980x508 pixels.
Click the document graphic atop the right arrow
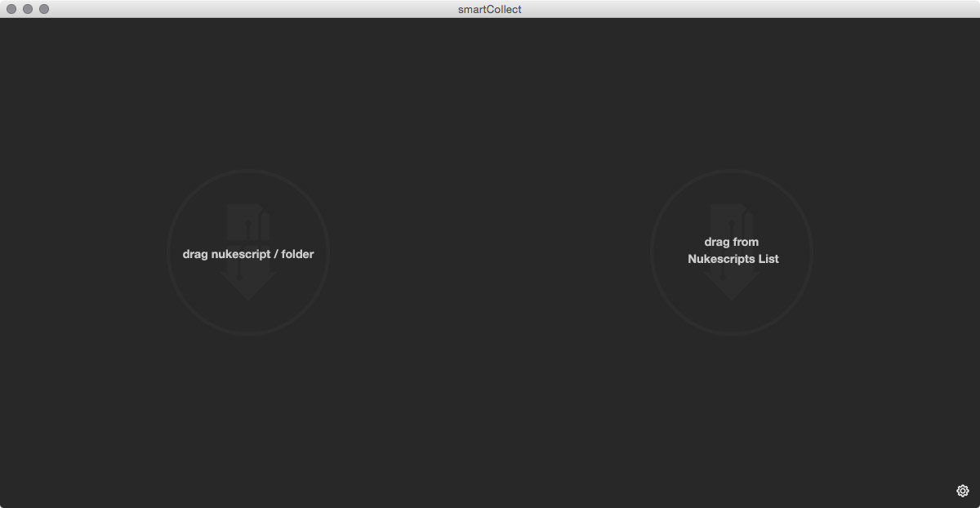pyautogui.click(x=732, y=221)
